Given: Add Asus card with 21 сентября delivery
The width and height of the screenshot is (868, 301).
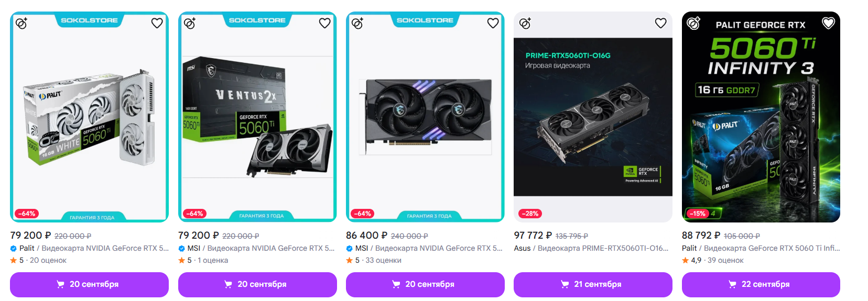Looking at the screenshot, I should [593, 284].
